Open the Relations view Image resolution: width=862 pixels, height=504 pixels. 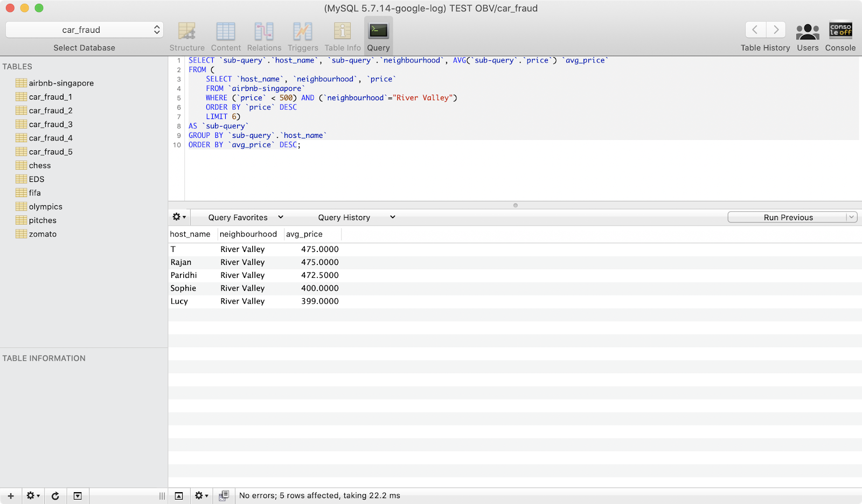pos(264,32)
